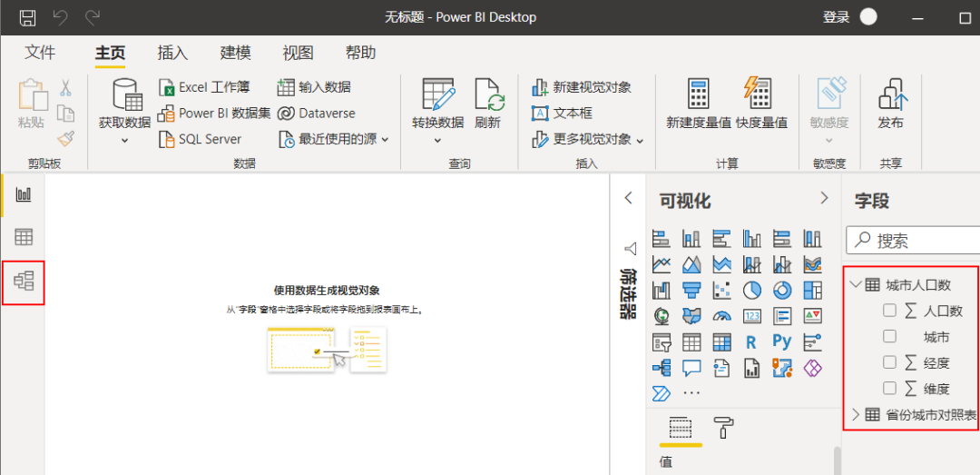Undo the last action in title bar
980x475 pixels.
(61, 17)
